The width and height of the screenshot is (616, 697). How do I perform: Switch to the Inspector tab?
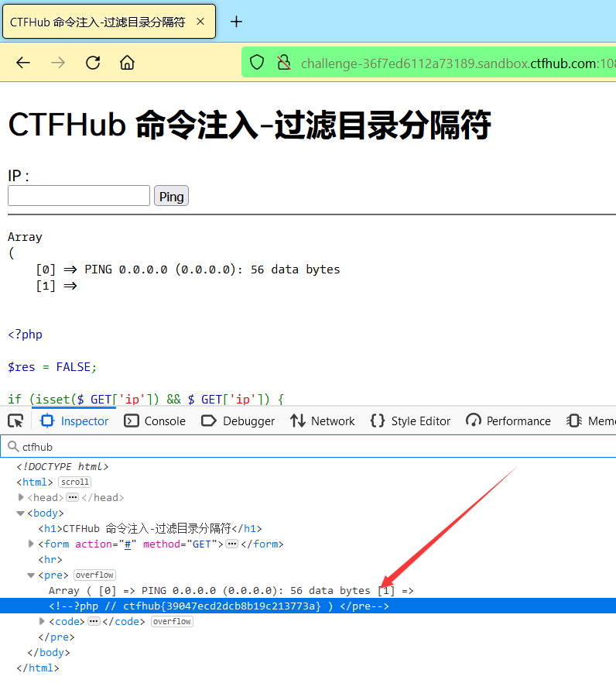(74, 421)
